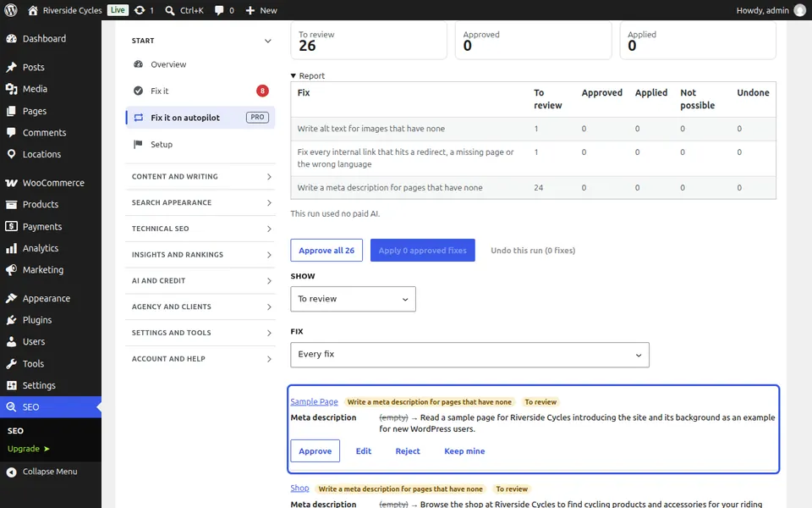This screenshot has width=812, height=508.
Task: Open the Fix it menu item
Action: click(200, 91)
